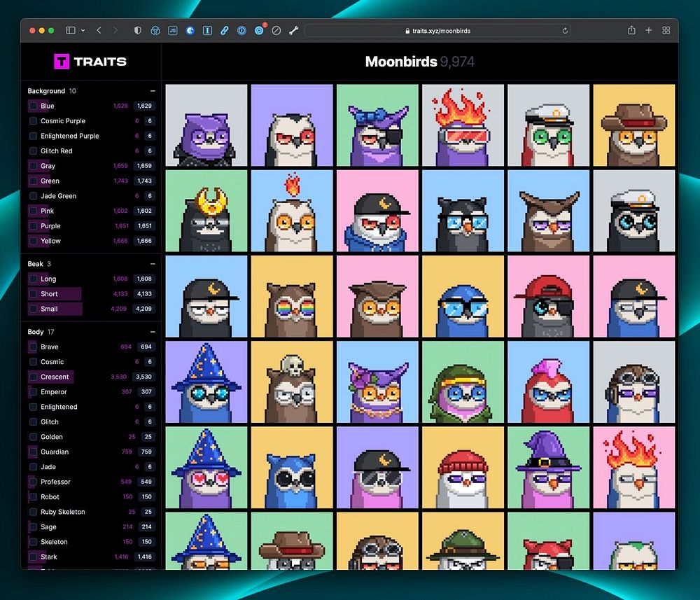Click the blue moon extension icon

point(190,30)
